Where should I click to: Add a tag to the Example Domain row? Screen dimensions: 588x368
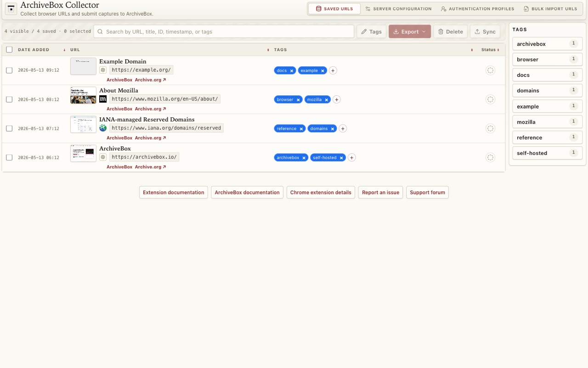(x=333, y=70)
